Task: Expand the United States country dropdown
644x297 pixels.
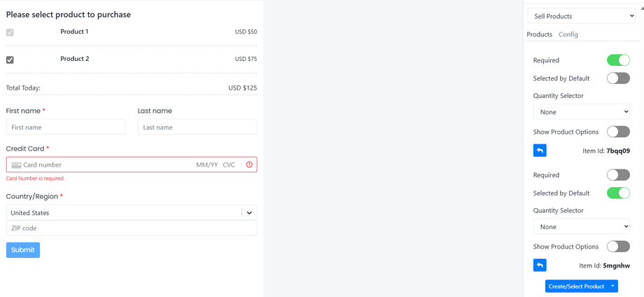Action: coord(249,213)
